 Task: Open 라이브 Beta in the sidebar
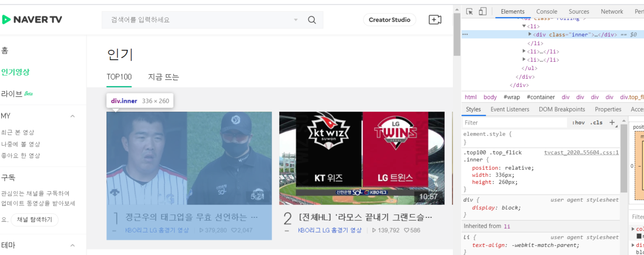(x=17, y=94)
